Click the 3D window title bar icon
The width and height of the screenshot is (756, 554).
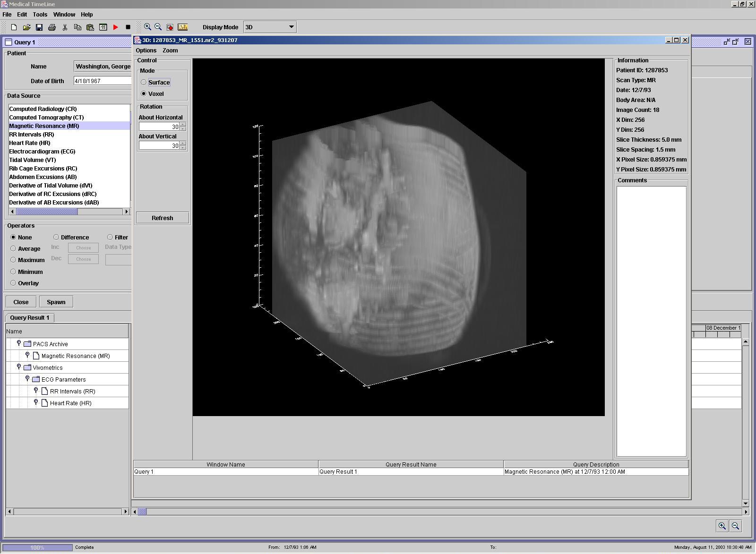point(137,40)
